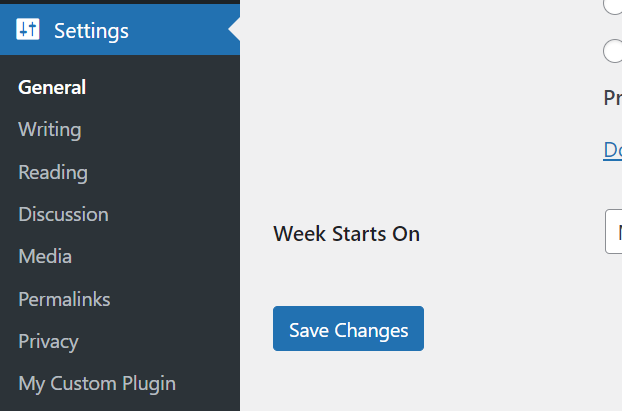Open Media settings

[45, 256]
